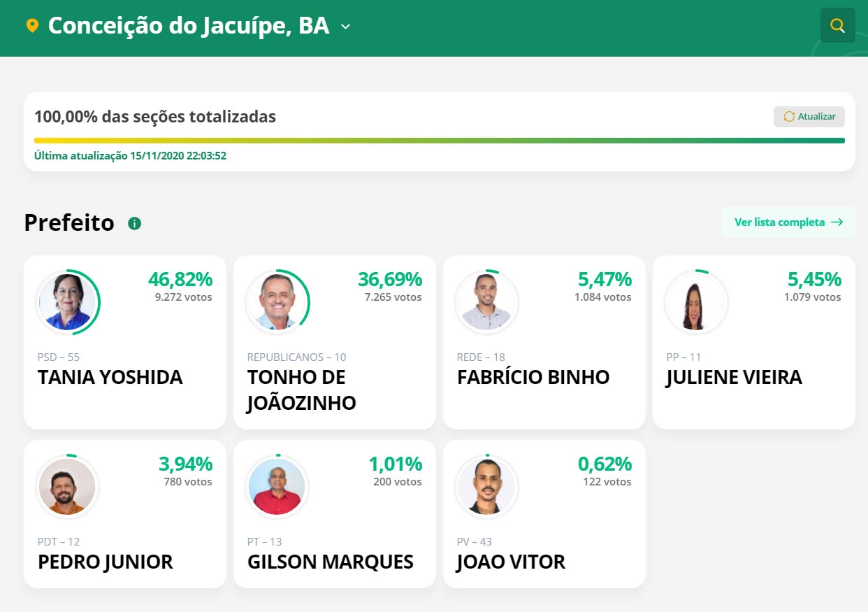Click the Atualizar button
This screenshot has width=868, height=612.
coord(809,117)
